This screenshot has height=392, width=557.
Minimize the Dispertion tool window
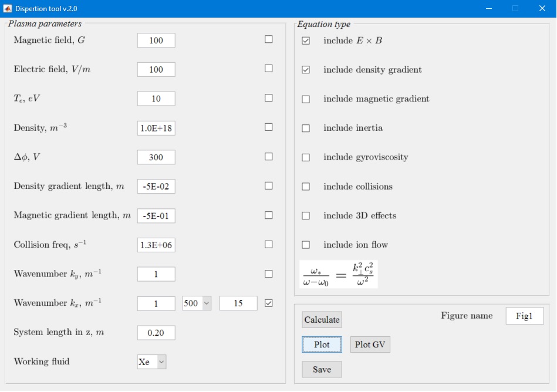[489, 8]
